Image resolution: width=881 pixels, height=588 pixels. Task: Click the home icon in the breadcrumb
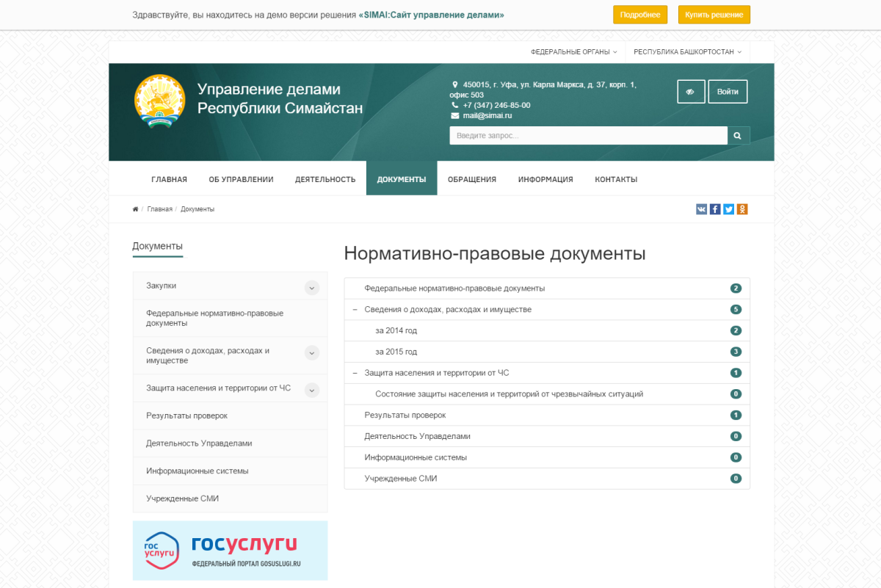pos(135,208)
